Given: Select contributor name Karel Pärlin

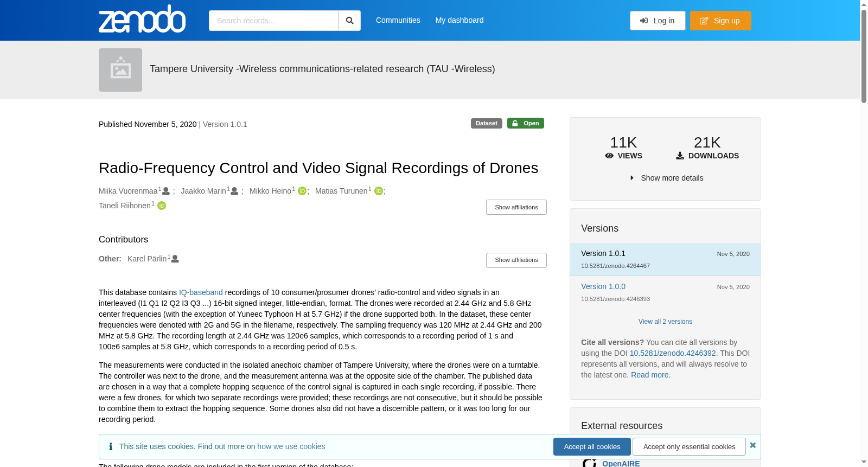Looking at the screenshot, I should (147, 259).
